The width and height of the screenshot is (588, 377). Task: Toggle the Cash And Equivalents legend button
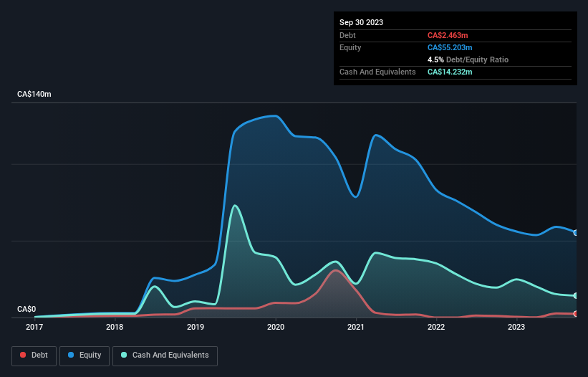click(x=165, y=355)
